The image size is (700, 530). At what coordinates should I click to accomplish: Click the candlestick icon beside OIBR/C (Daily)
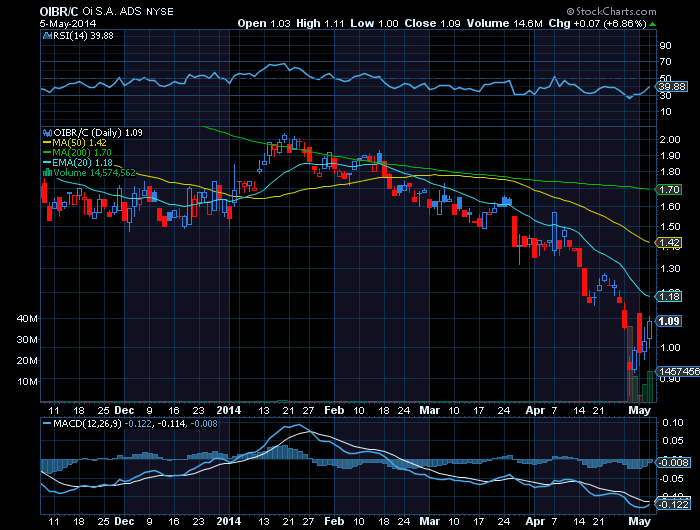47,133
